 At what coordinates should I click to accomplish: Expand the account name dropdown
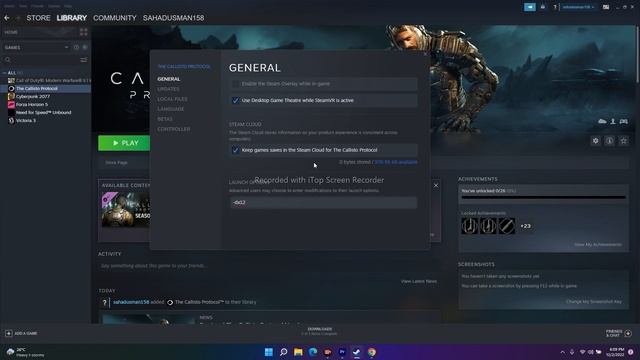[578, 7]
